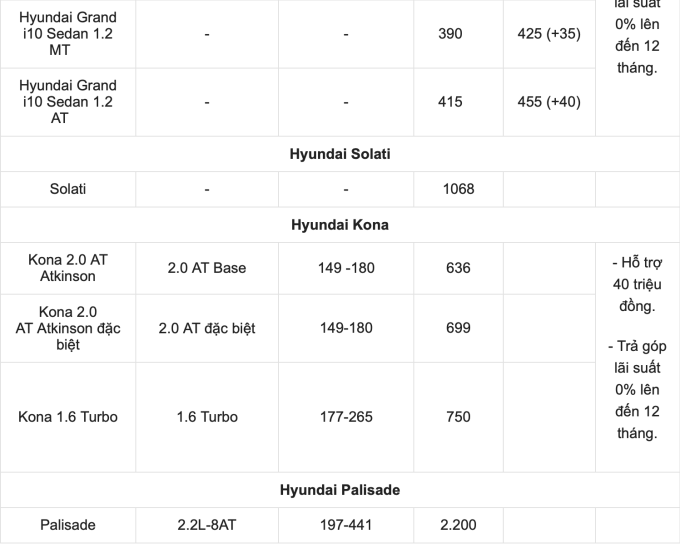Select the 177-265 power range cell
Viewport: 680px width, 548px height.
[x=345, y=416]
